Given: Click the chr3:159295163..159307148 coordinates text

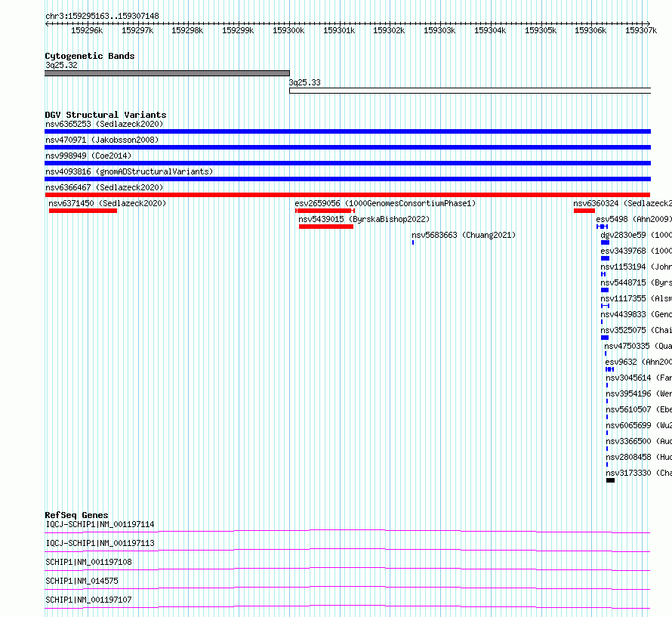Looking at the screenshot, I should (x=102, y=16).
